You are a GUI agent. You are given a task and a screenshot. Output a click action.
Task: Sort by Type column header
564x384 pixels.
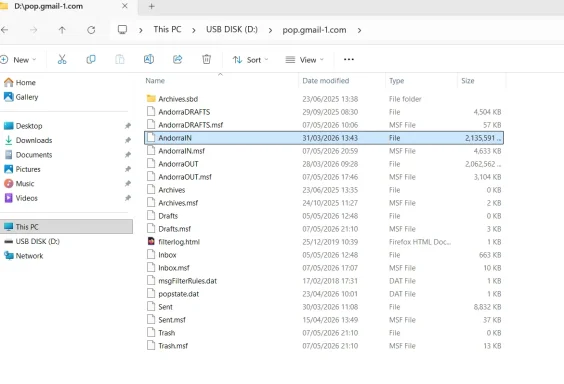(x=396, y=81)
